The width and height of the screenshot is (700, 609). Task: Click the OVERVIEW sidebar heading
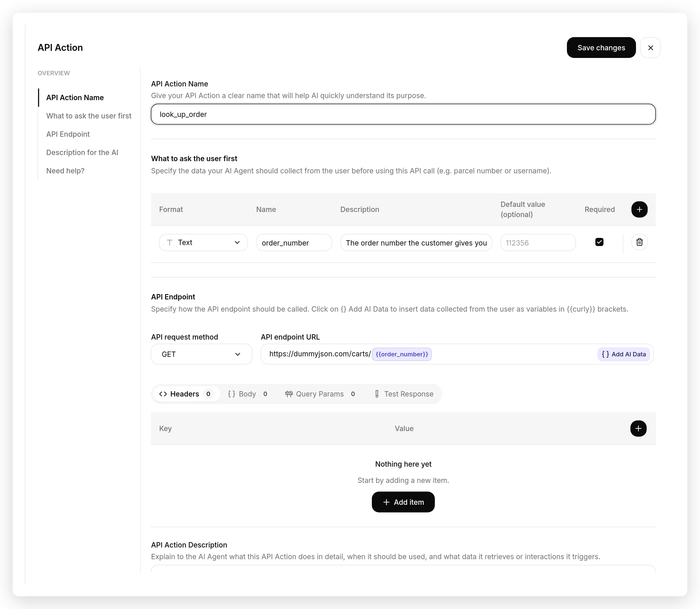click(x=54, y=73)
